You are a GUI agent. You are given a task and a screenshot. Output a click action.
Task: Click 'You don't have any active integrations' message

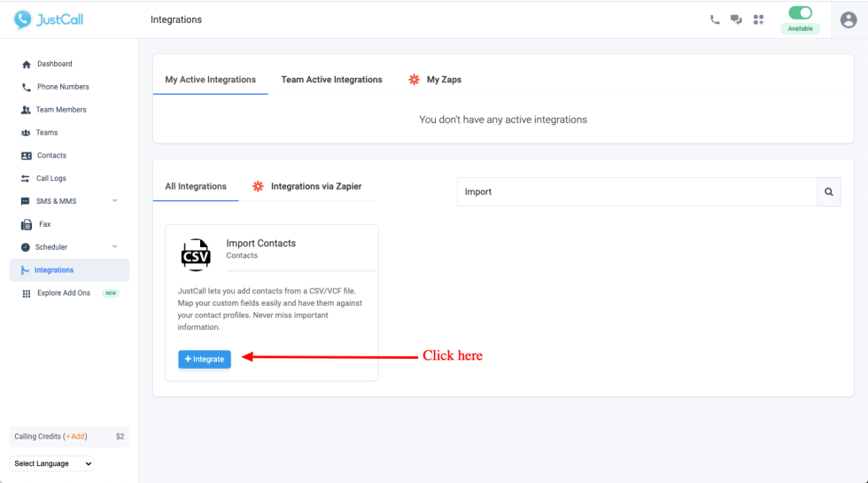tap(503, 120)
